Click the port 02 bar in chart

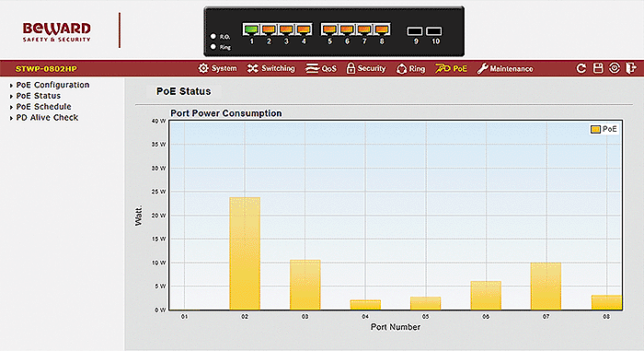245,253
